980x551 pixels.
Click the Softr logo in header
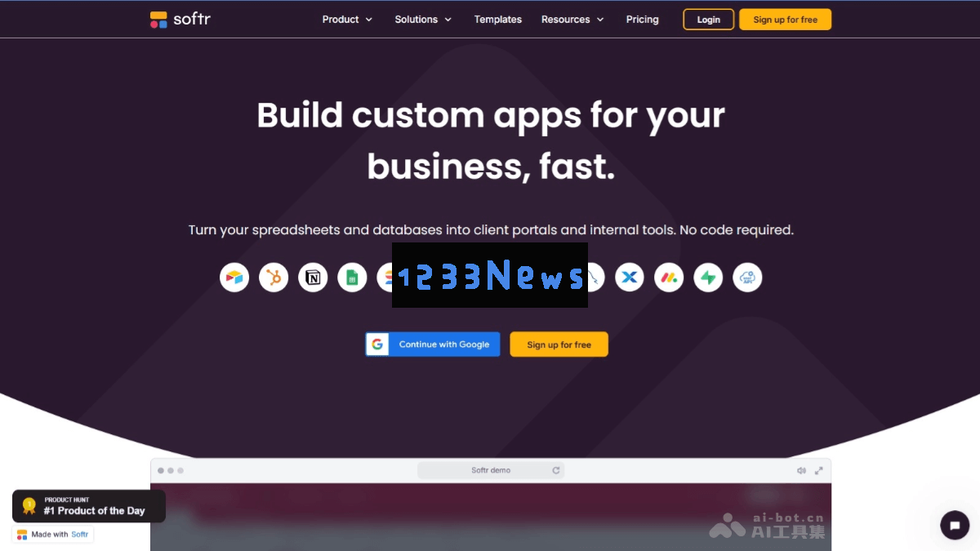[x=180, y=20]
